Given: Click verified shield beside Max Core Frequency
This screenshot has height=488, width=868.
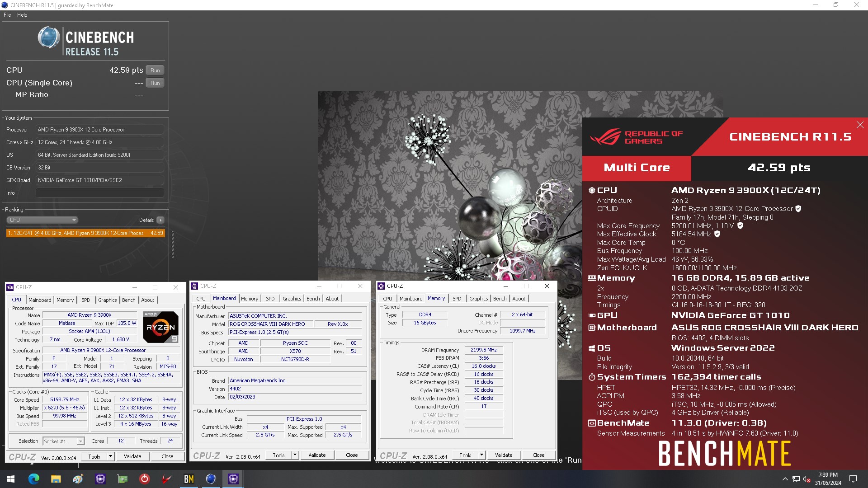Looking at the screenshot, I should 740,225.
